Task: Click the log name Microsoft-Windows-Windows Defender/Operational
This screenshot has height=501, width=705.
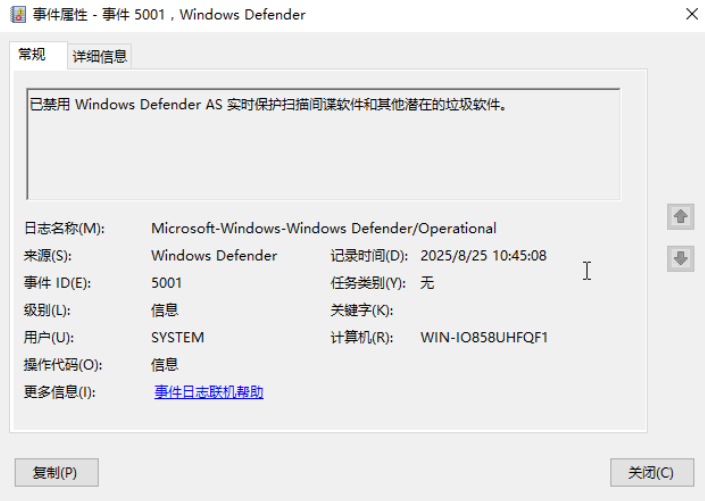Action: [x=324, y=228]
